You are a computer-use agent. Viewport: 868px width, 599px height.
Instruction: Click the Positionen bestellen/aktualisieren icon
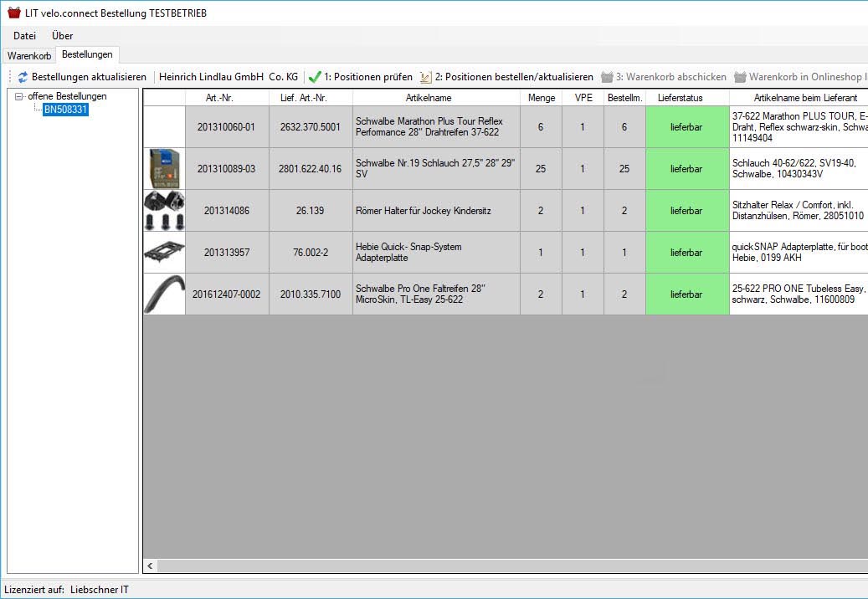(x=425, y=77)
